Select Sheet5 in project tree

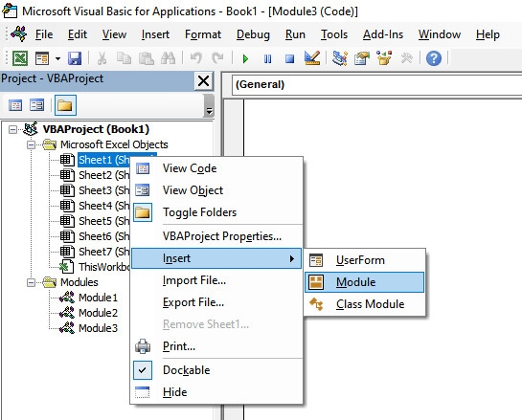point(103,221)
